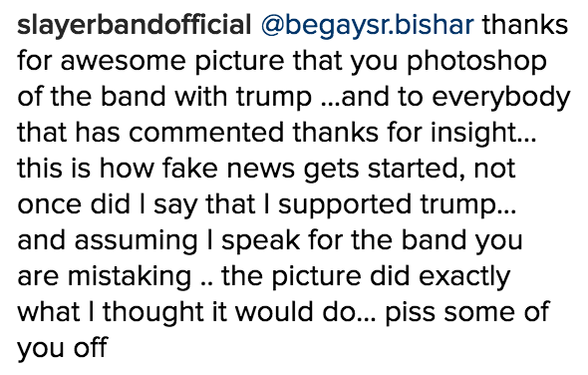Click the word "awesome" in the comment
Image resolution: width=588 pixels, height=375 pixels.
tap(123, 62)
